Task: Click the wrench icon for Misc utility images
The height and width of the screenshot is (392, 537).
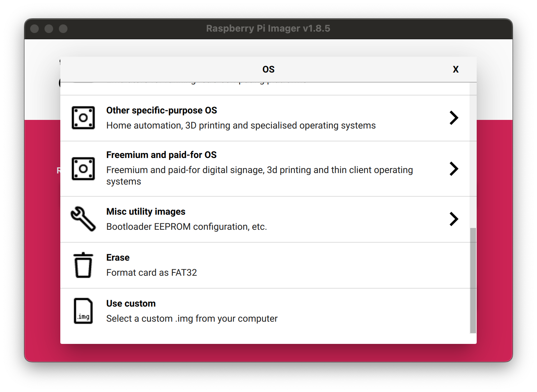Action: pyautogui.click(x=83, y=219)
